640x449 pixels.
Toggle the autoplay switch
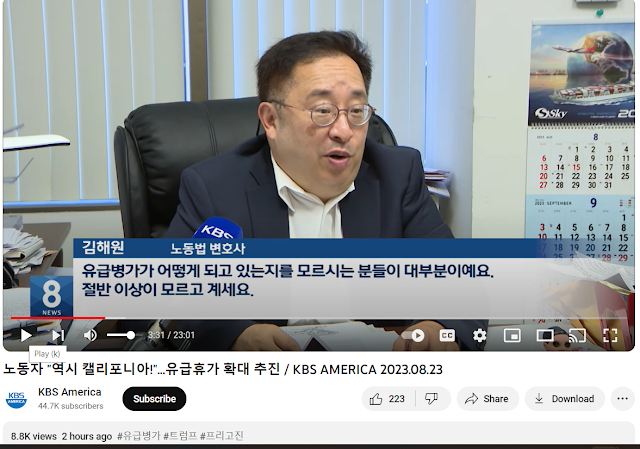(413, 336)
